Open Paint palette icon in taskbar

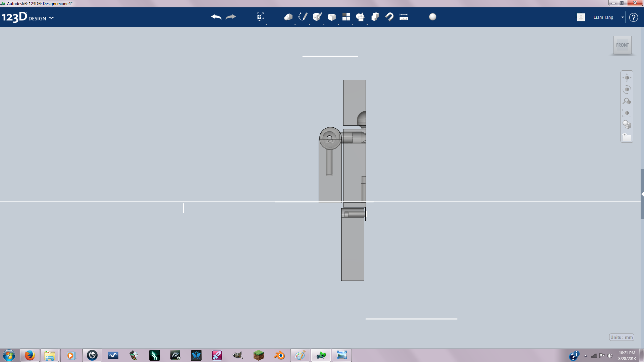(300, 355)
